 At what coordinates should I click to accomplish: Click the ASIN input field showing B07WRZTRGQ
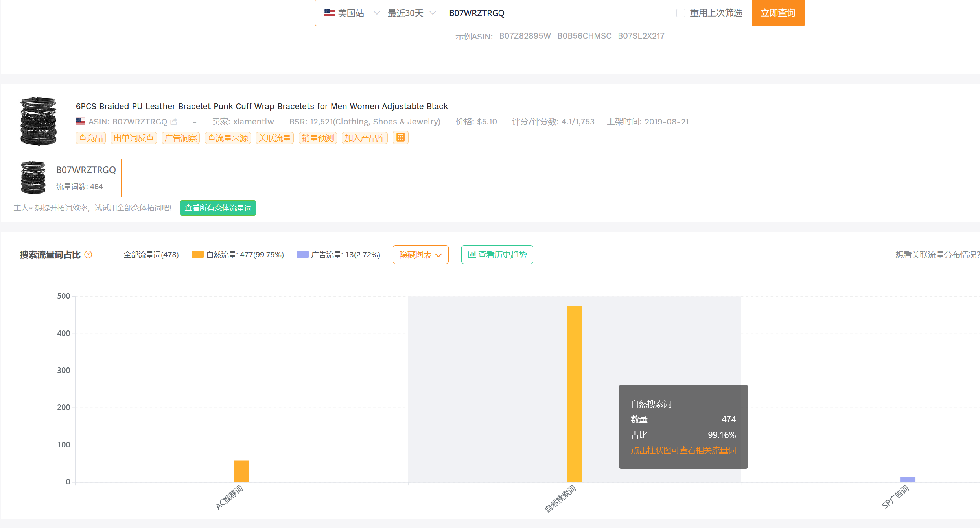click(x=476, y=13)
